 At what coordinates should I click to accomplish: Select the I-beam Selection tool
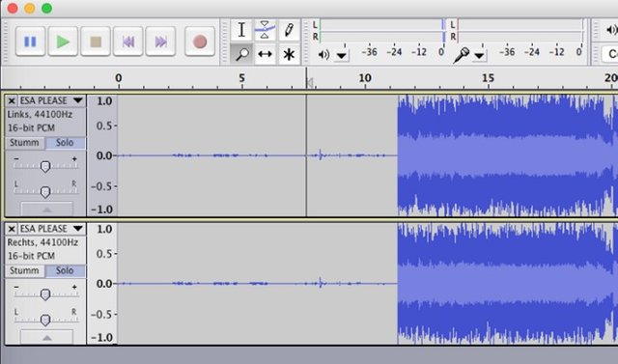click(241, 30)
